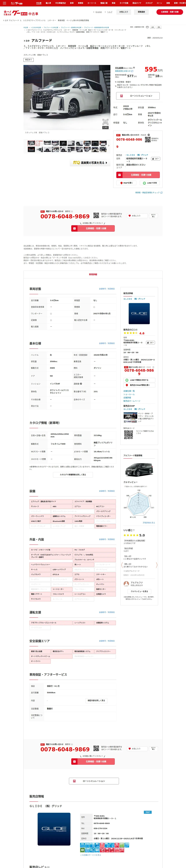Open 中古車 in top navigation
Image resolution: width=186 pixels, height=868 pixels.
pos(39,3)
